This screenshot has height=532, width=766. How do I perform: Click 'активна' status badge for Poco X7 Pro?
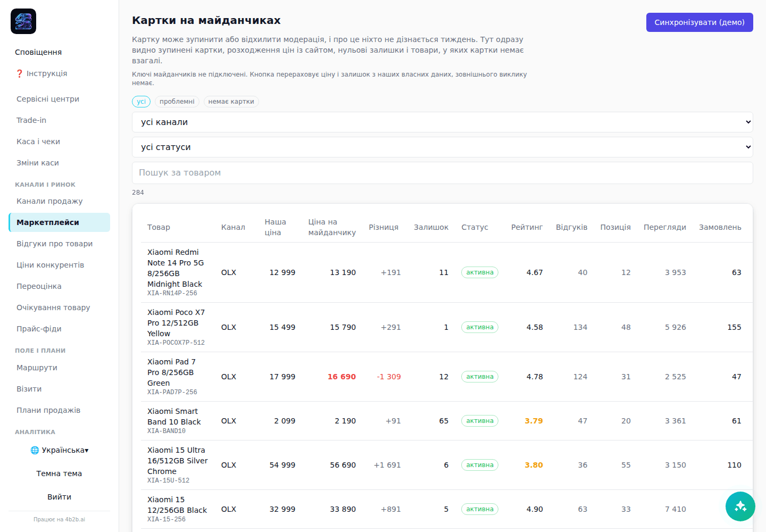pyautogui.click(x=480, y=327)
